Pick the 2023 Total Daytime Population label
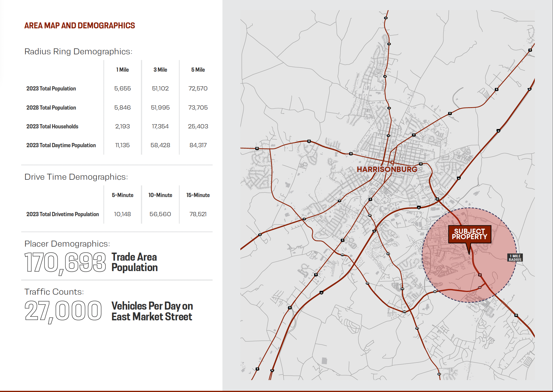The height and width of the screenshot is (392, 553). pos(61,145)
